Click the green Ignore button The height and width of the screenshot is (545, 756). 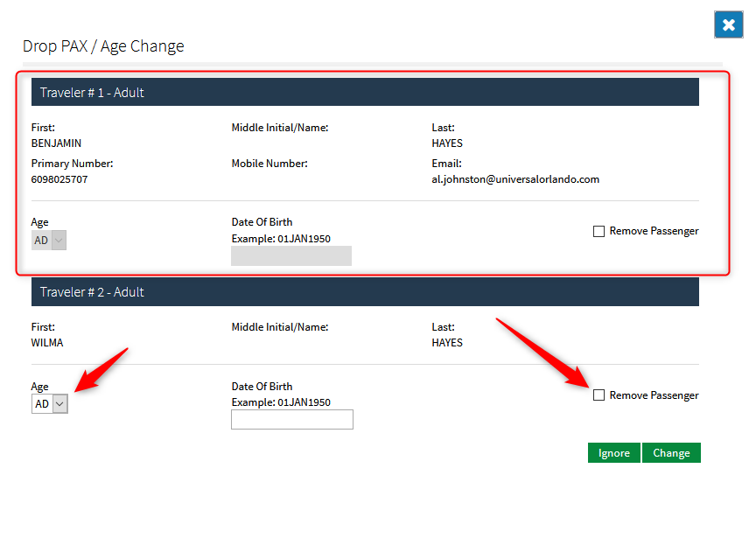[613, 453]
